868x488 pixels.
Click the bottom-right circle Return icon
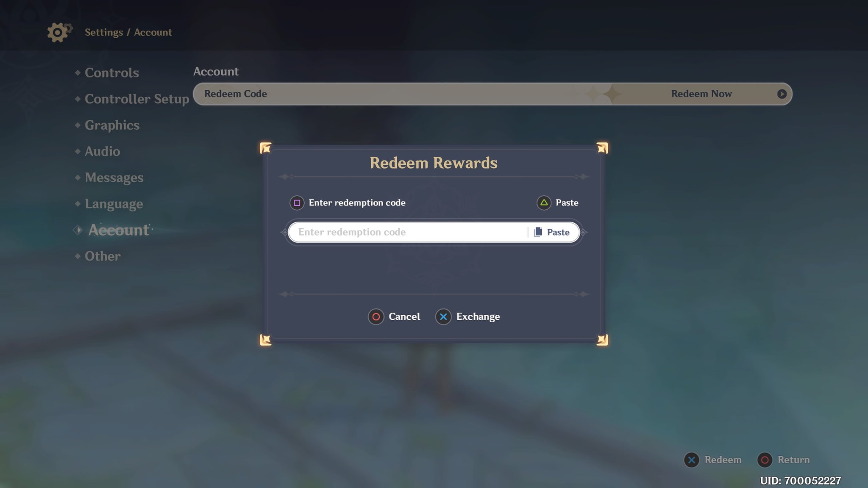[765, 460]
